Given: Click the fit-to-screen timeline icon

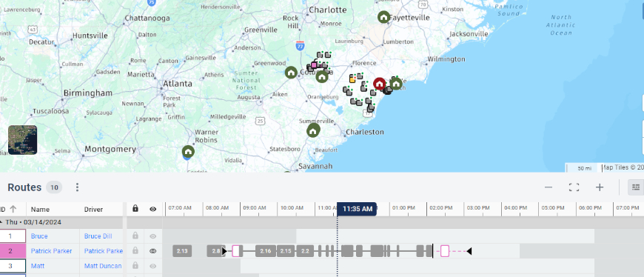Looking at the screenshot, I should click(574, 187).
